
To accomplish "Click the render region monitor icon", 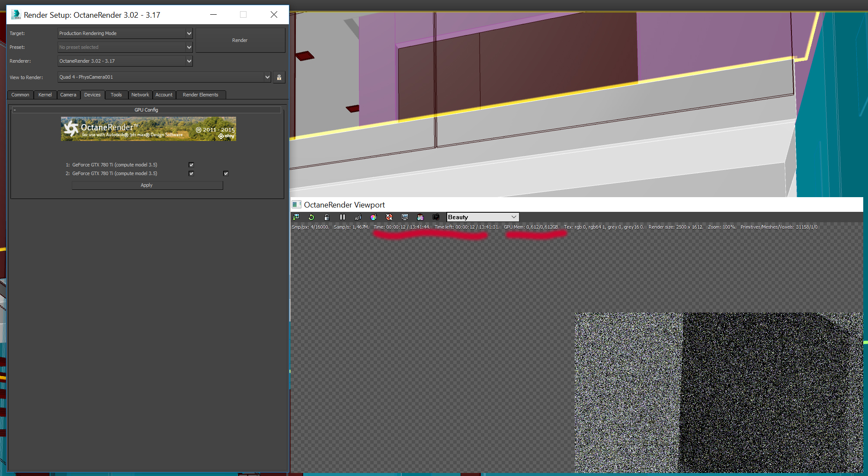I will point(405,217).
